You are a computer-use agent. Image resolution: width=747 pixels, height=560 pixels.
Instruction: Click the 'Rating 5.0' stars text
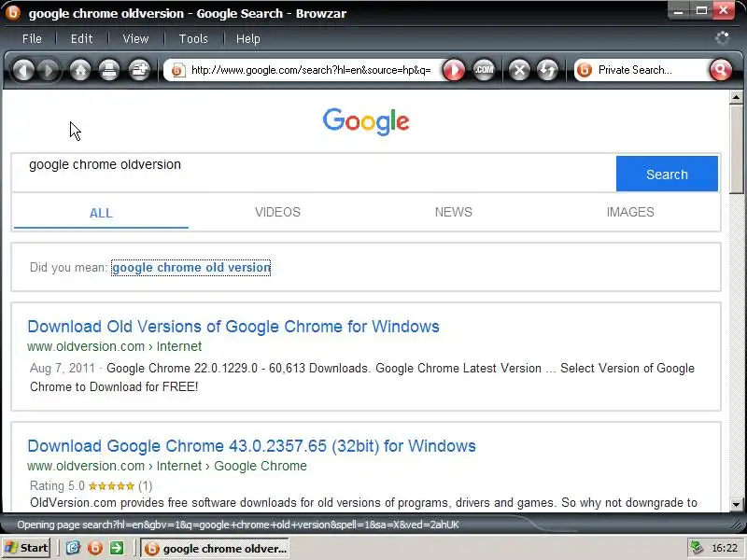[91, 485]
